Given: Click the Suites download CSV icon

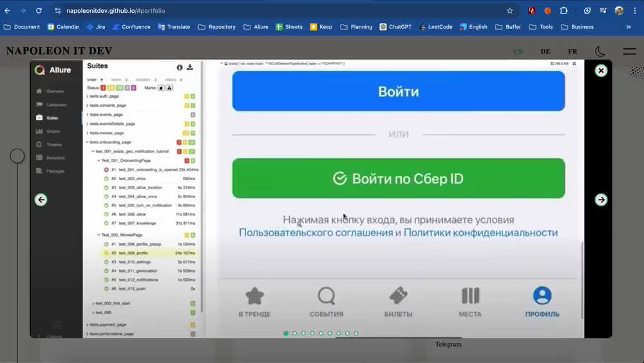Looking at the screenshot, I should coord(190,68).
